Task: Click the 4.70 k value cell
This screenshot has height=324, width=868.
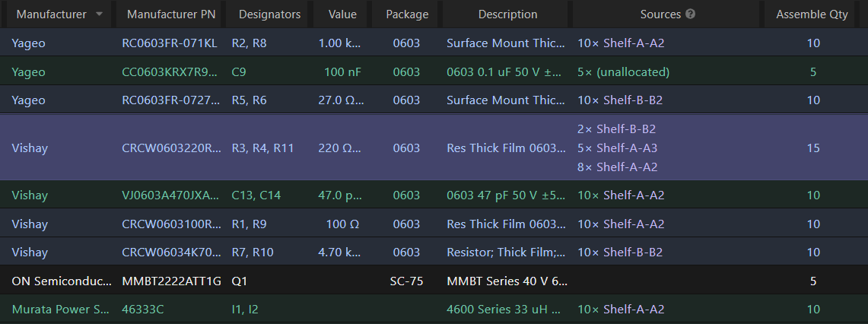Action: 339,252
